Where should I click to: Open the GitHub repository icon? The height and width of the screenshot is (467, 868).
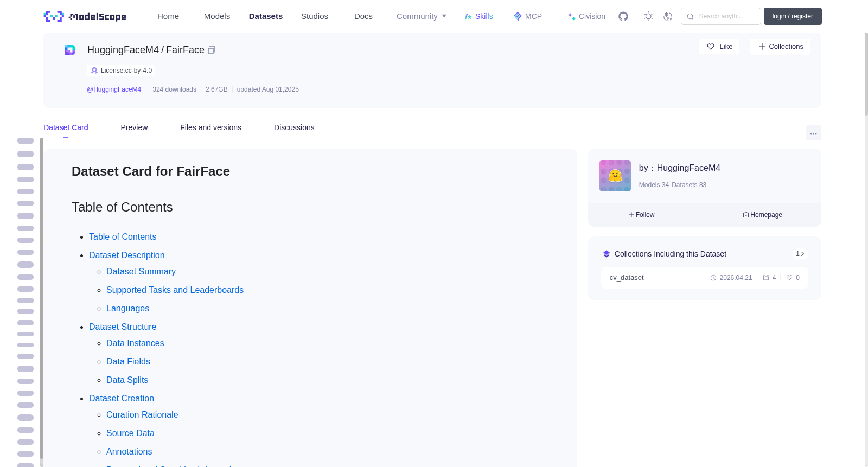[x=623, y=16]
